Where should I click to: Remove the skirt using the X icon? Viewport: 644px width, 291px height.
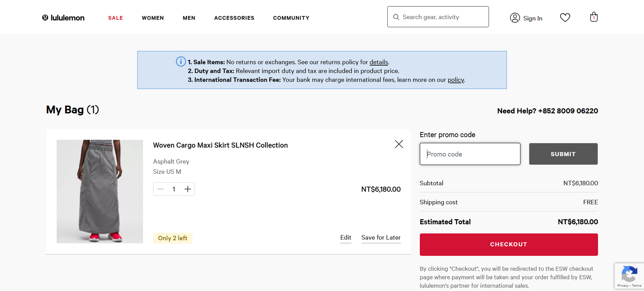399,144
